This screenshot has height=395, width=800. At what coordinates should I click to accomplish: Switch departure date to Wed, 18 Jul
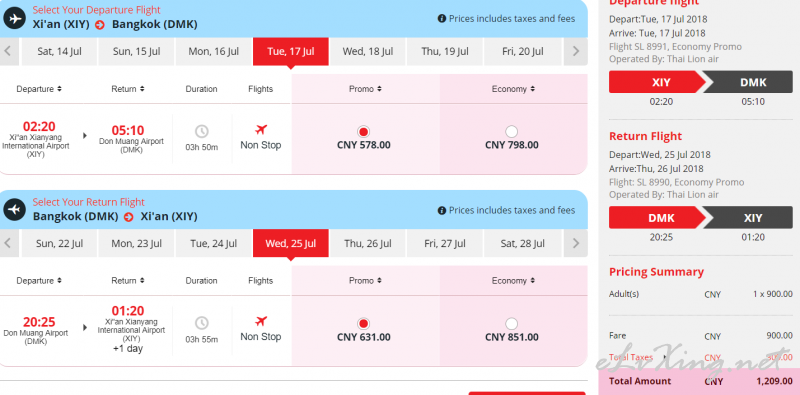367,52
